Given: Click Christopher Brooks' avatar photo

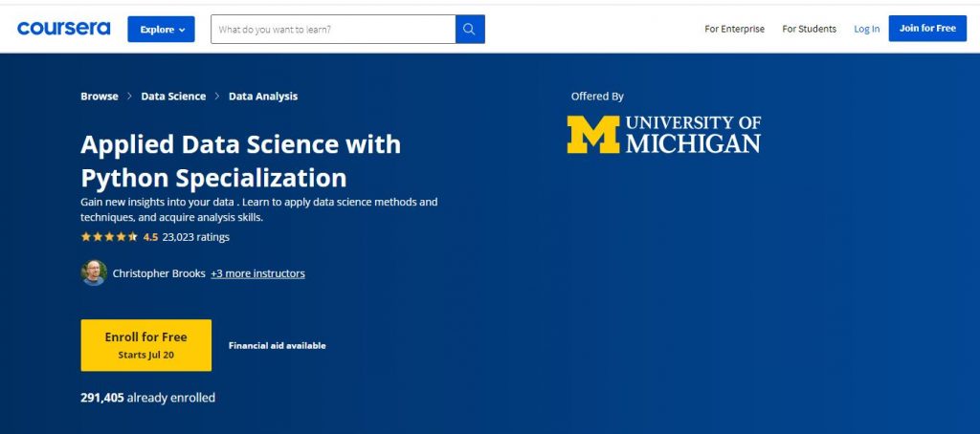Looking at the screenshot, I should click(x=94, y=273).
